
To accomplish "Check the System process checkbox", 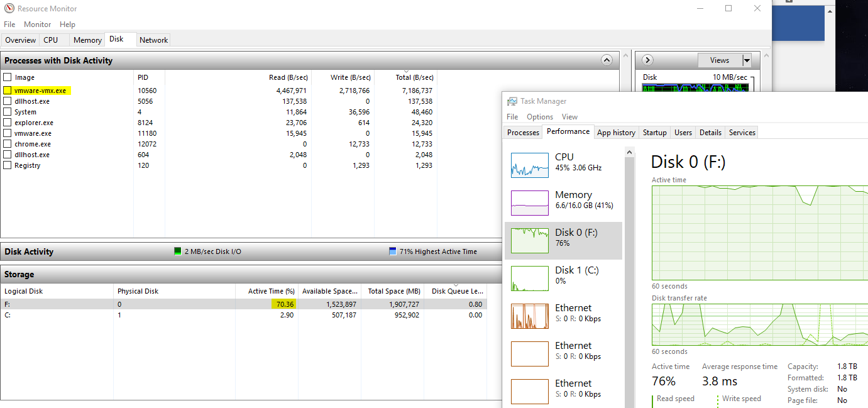I will 8,112.
